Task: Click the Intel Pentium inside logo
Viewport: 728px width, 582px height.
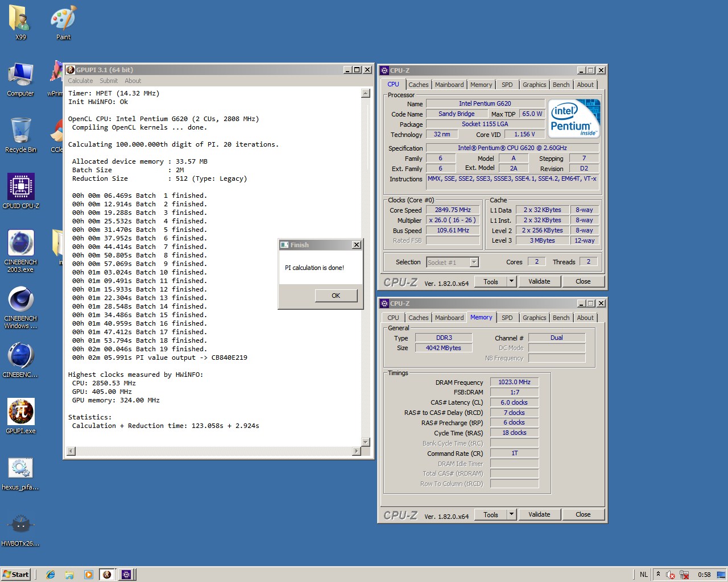Action: 574,119
